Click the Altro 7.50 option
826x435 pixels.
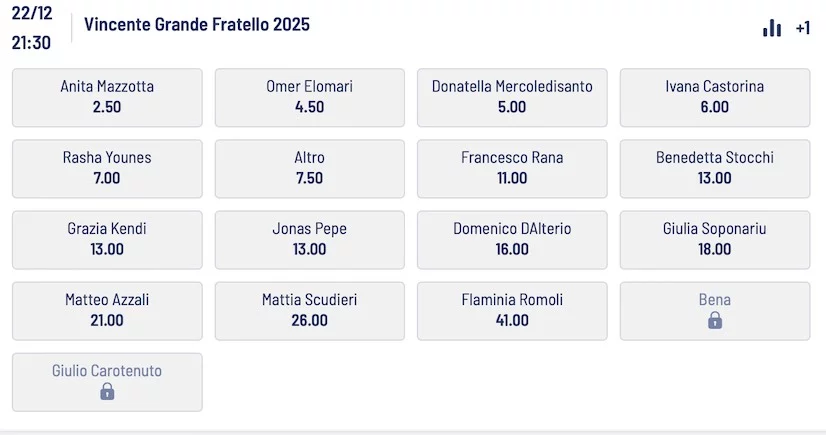point(310,168)
